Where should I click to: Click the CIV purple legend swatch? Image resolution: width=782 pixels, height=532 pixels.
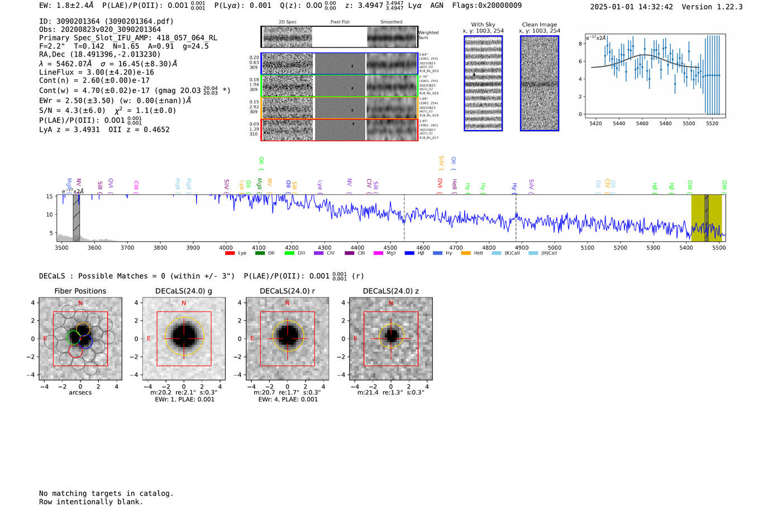pos(318,253)
